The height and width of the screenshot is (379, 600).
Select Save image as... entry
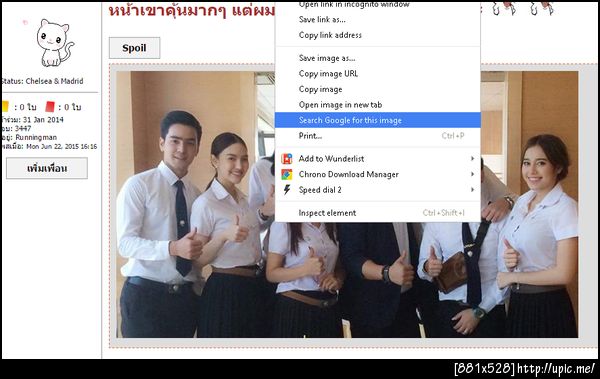(x=377, y=58)
